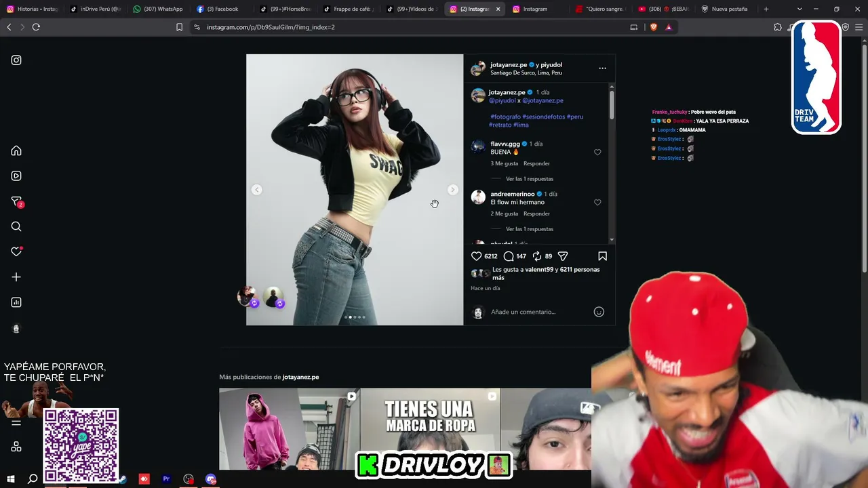Open the @piyudol mention in caption
Image resolution: width=868 pixels, height=488 pixels.
(502, 100)
